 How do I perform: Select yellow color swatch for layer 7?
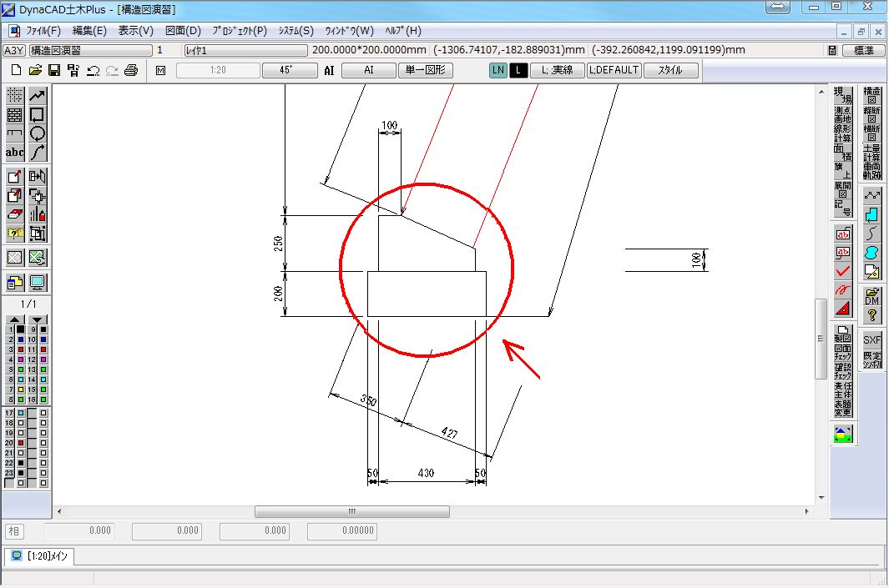(20, 389)
